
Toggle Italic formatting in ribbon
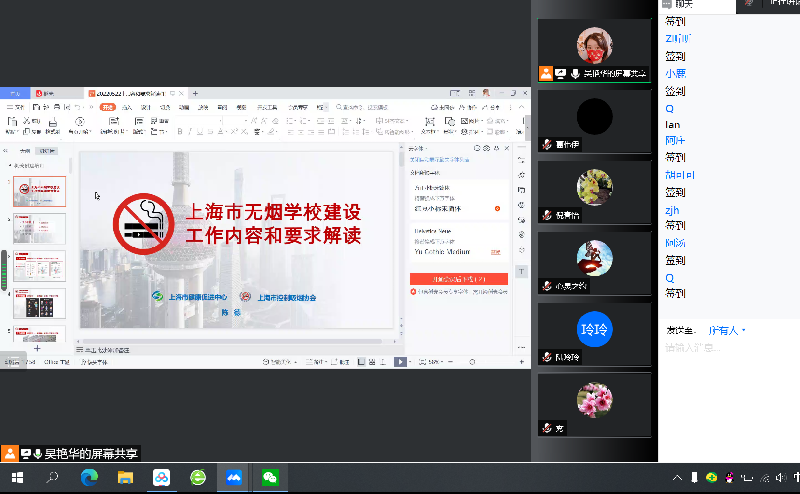pyautogui.click(x=189, y=132)
